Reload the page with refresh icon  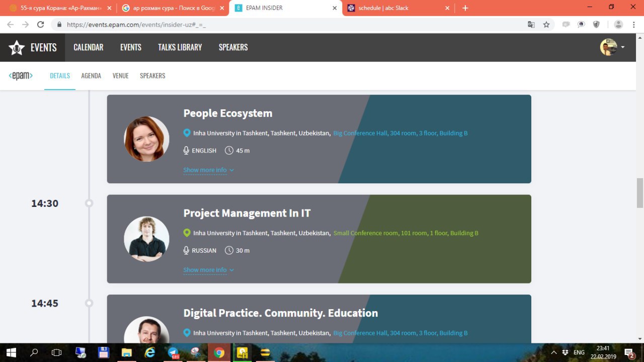tap(41, 24)
